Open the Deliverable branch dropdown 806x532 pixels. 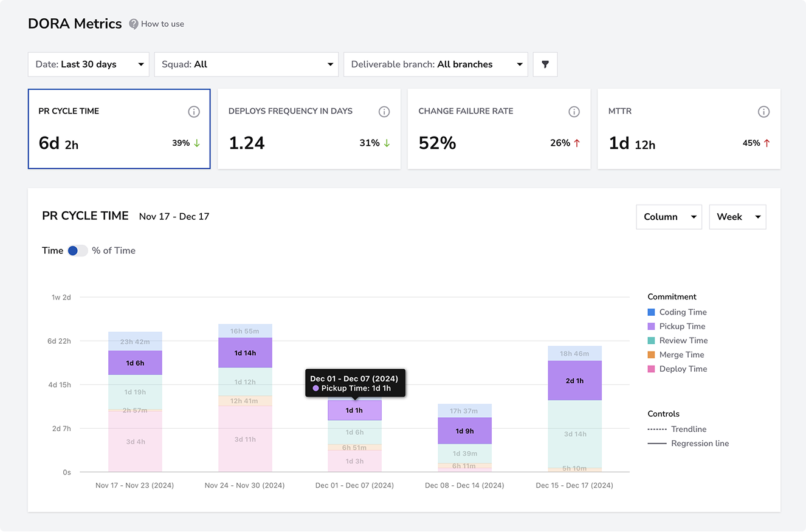click(436, 64)
